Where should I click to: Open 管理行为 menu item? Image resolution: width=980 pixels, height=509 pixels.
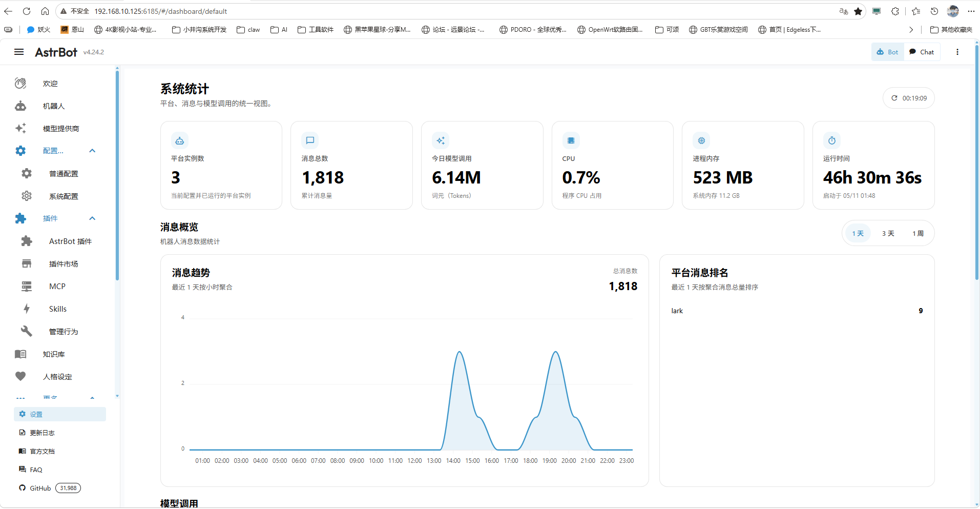pos(60,332)
